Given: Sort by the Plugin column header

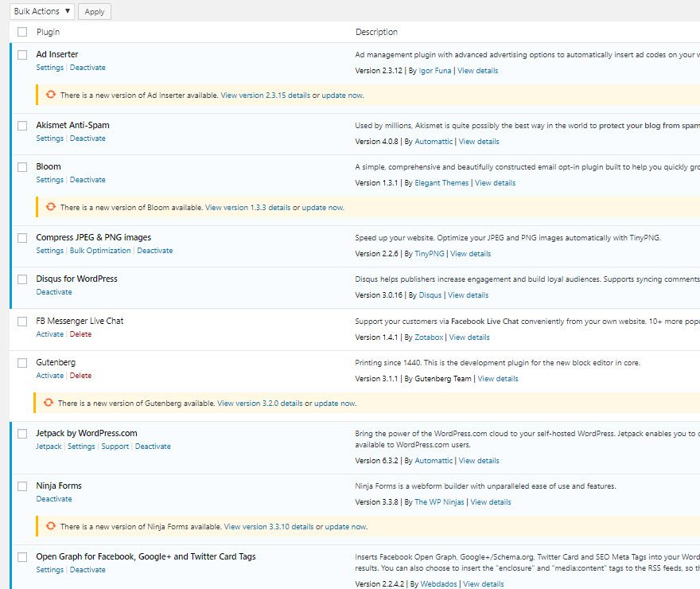Looking at the screenshot, I should coord(49,32).
